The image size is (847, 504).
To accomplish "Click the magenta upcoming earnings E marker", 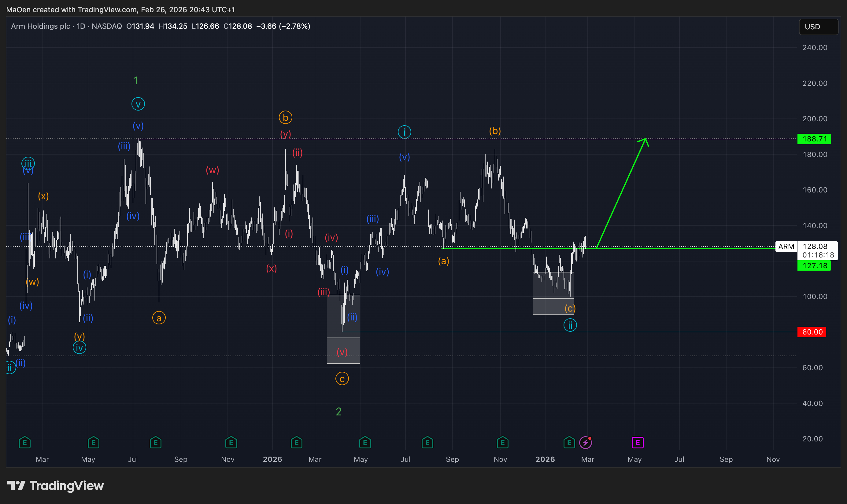I will pyautogui.click(x=638, y=443).
